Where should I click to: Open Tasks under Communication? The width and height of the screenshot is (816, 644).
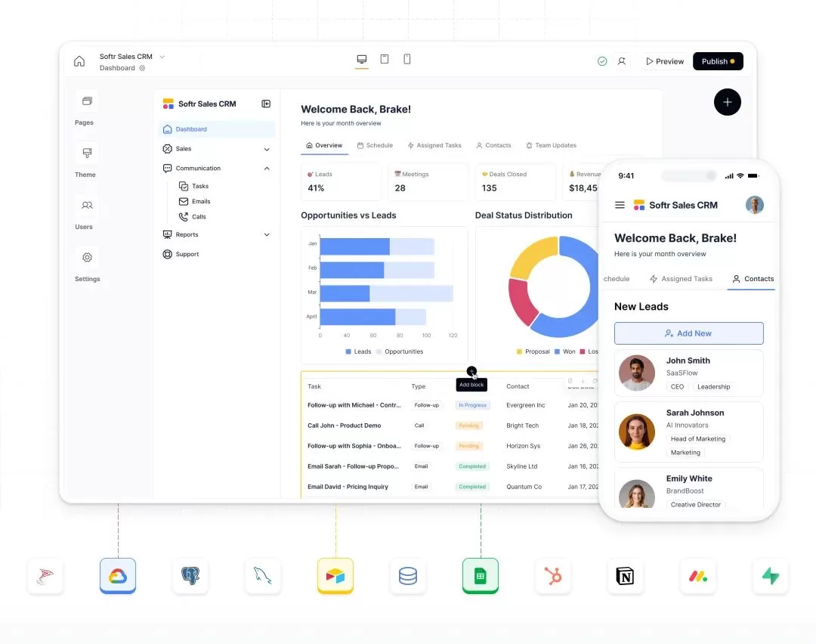193,186
